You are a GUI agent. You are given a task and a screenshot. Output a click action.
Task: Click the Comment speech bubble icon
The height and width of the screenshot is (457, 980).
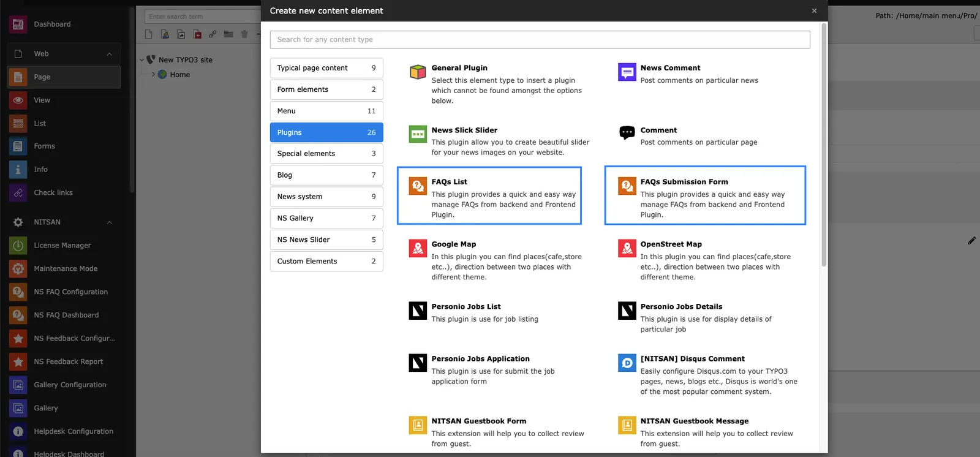click(627, 132)
